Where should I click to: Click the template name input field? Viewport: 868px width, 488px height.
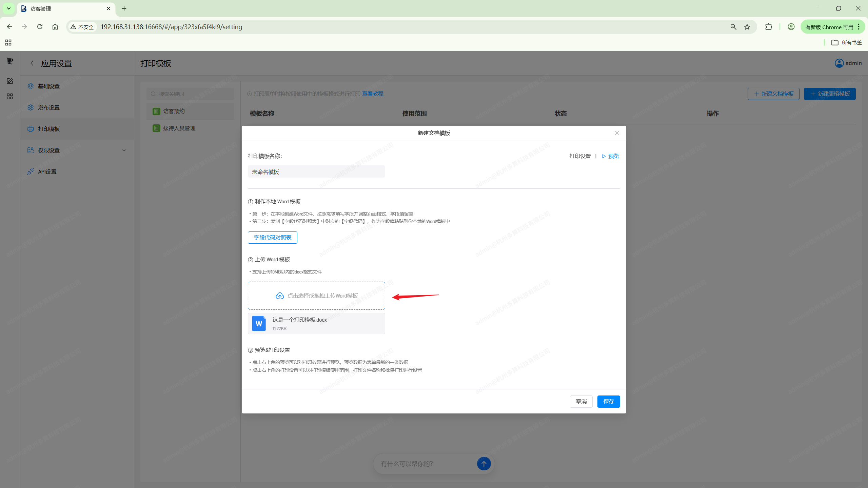coord(316,172)
